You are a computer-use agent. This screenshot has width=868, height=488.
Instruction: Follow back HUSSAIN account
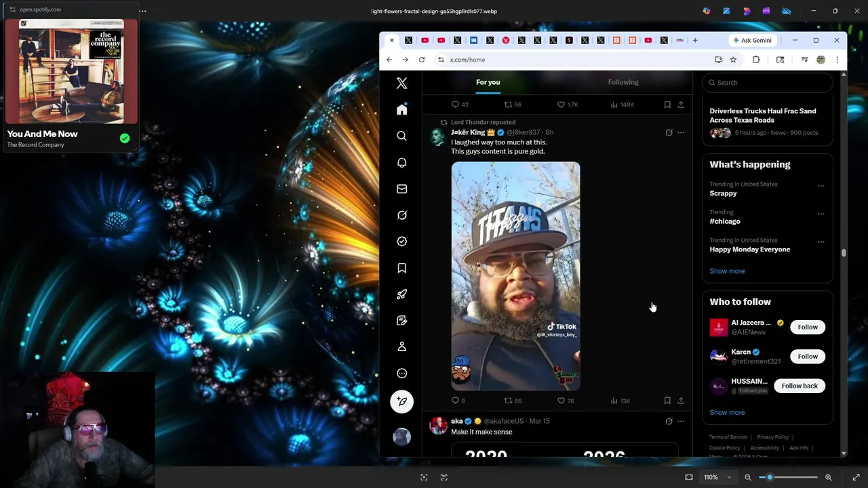click(800, 386)
